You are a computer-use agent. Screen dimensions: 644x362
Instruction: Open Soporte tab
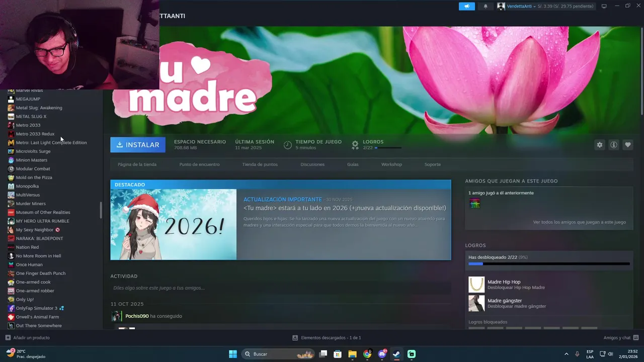point(432,164)
